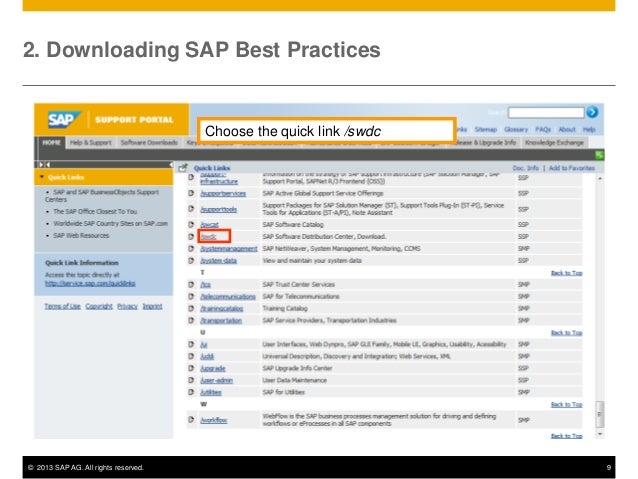Click Back to Top in the T section
The width and height of the screenshot is (638, 479).
tap(566, 273)
